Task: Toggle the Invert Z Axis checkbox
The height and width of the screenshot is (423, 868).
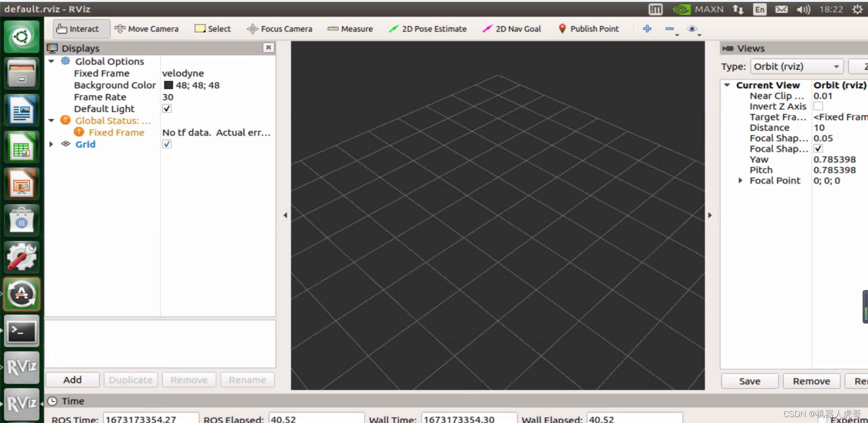Action: pos(818,106)
